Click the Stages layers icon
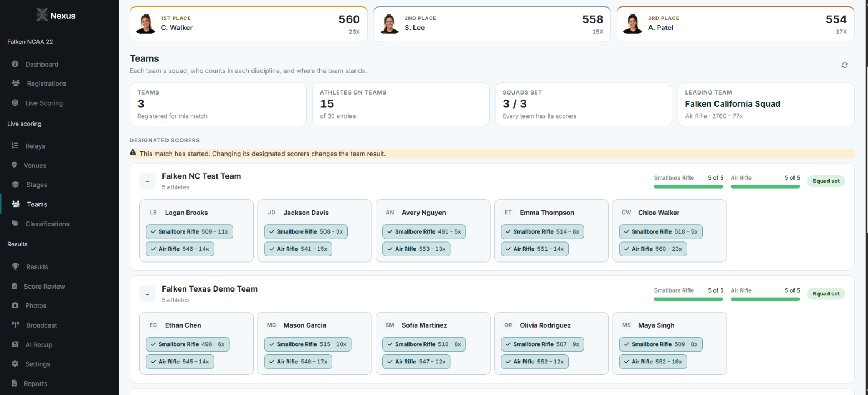The image size is (868, 395). coord(15,185)
